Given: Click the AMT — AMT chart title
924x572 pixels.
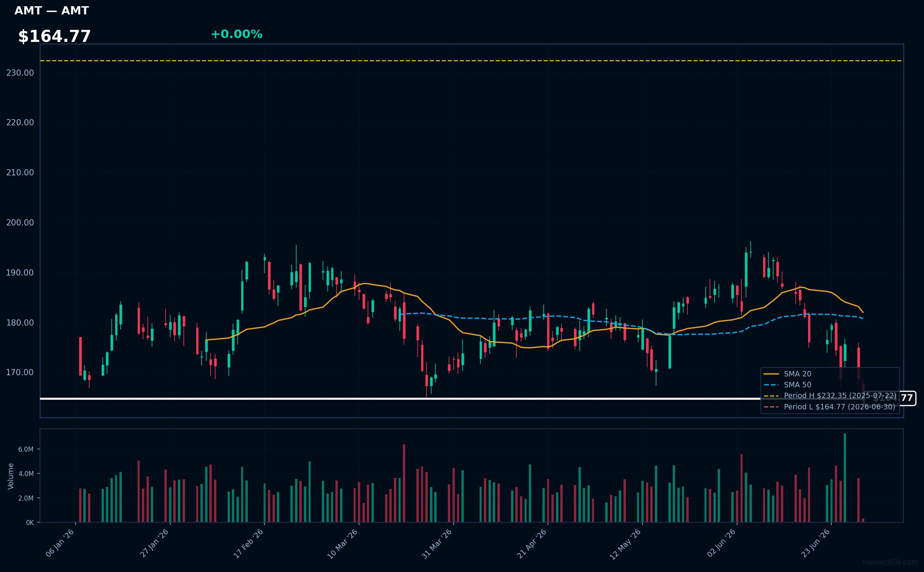Looking at the screenshot, I should click(52, 10).
